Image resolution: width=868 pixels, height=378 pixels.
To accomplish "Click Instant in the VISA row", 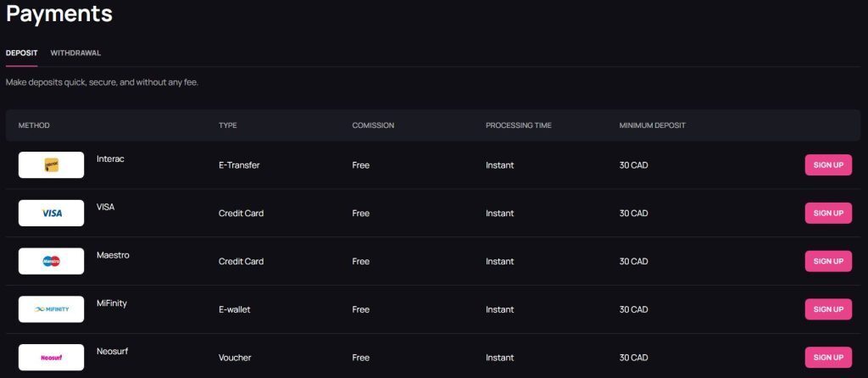I will [500, 213].
